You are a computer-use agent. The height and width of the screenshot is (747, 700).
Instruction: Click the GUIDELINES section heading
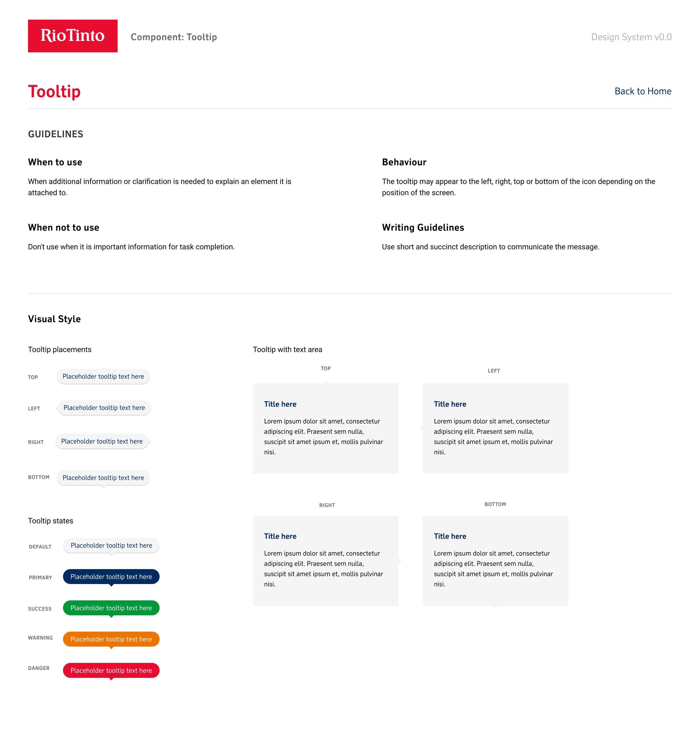point(55,134)
